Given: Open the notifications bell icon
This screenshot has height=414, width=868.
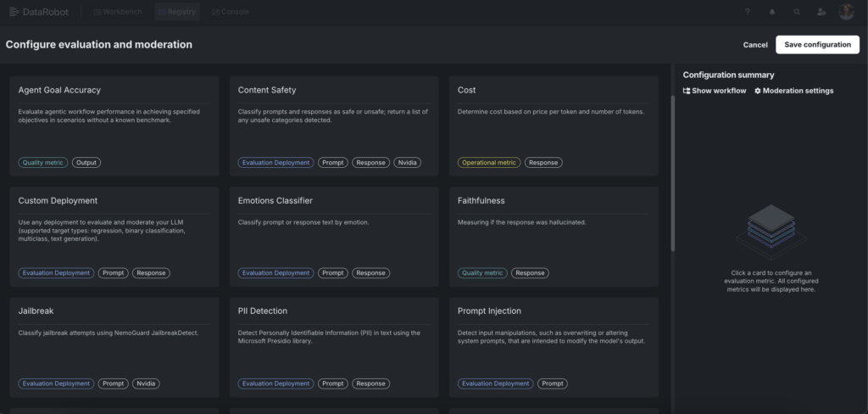Looking at the screenshot, I should tap(771, 12).
